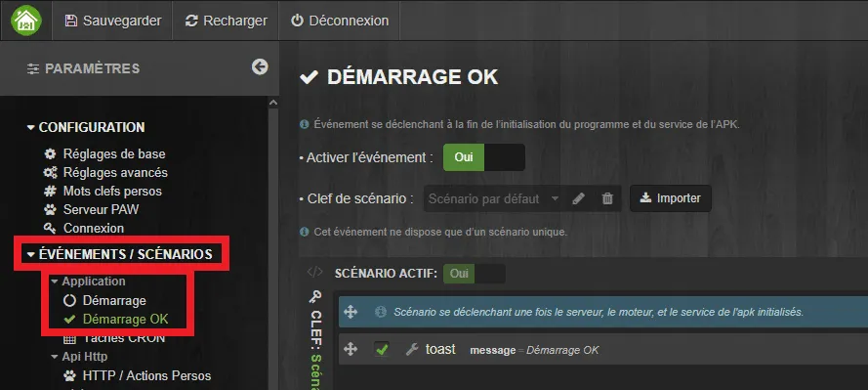
Task: Click the sidebar scrollbar up arrow
Action: pyautogui.click(x=273, y=103)
